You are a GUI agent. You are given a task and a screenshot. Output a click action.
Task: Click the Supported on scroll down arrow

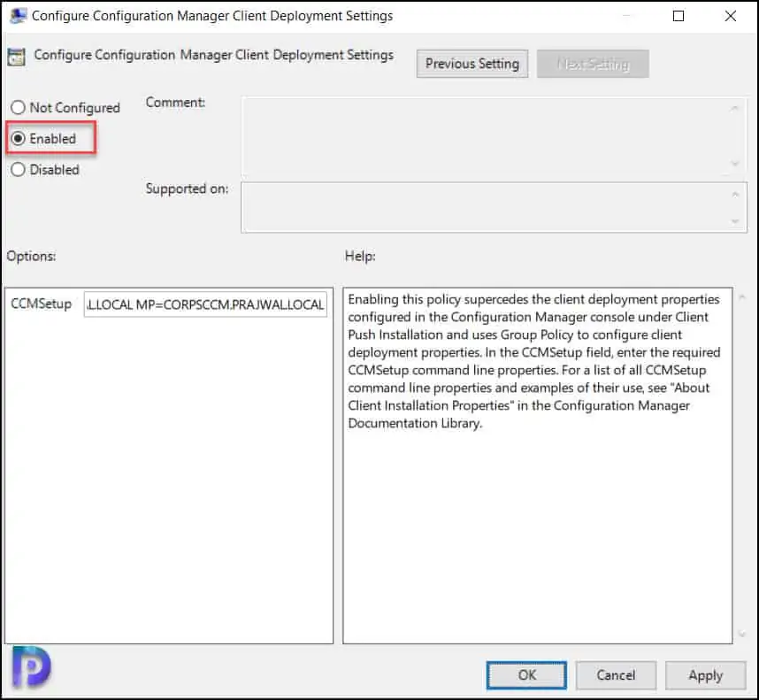734,221
